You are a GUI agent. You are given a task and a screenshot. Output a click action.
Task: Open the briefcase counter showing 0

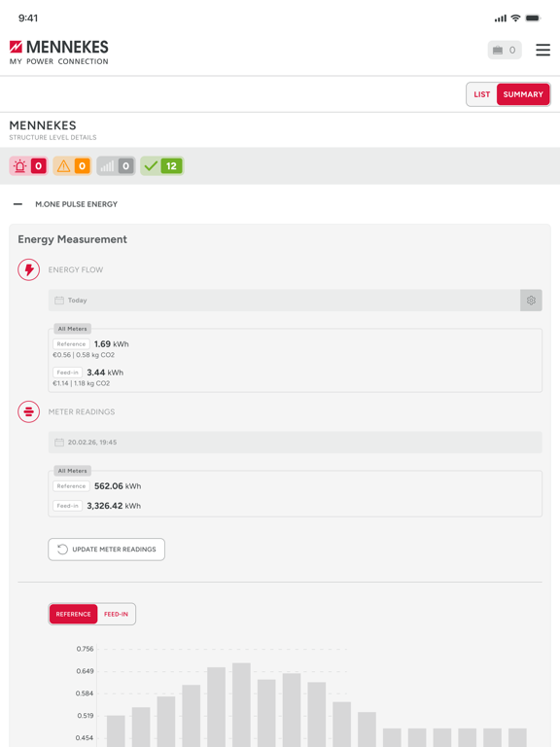pyautogui.click(x=505, y=50)
